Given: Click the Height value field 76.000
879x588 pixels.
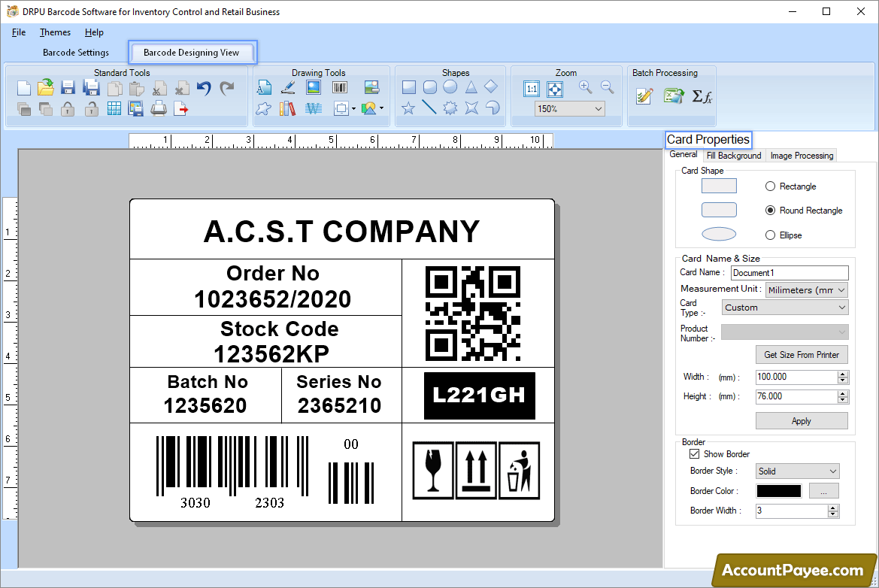Looking at the screenshot, I should click(x=796, y=396).
